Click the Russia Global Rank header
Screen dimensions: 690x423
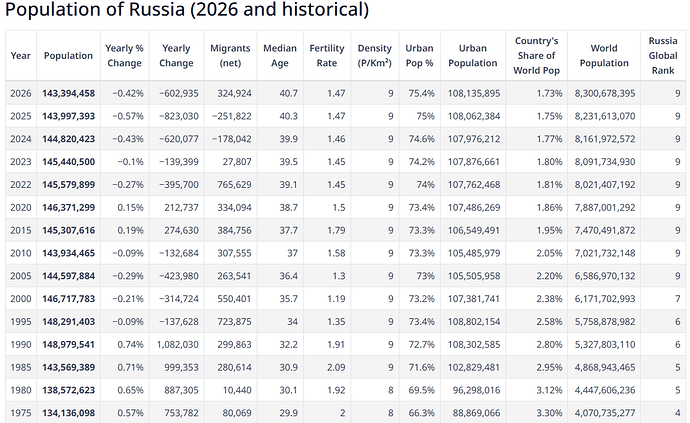(x=663, y=55)
